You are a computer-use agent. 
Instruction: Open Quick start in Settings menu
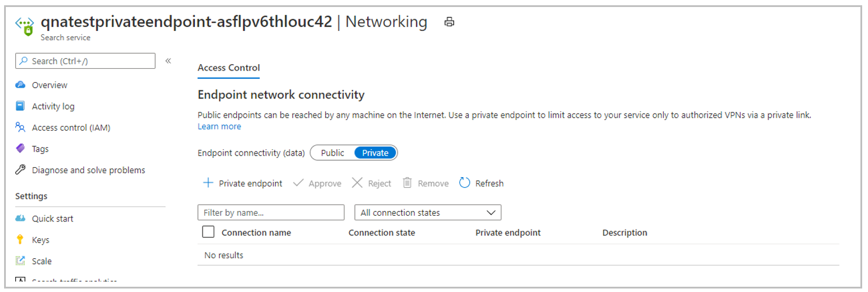53,219
